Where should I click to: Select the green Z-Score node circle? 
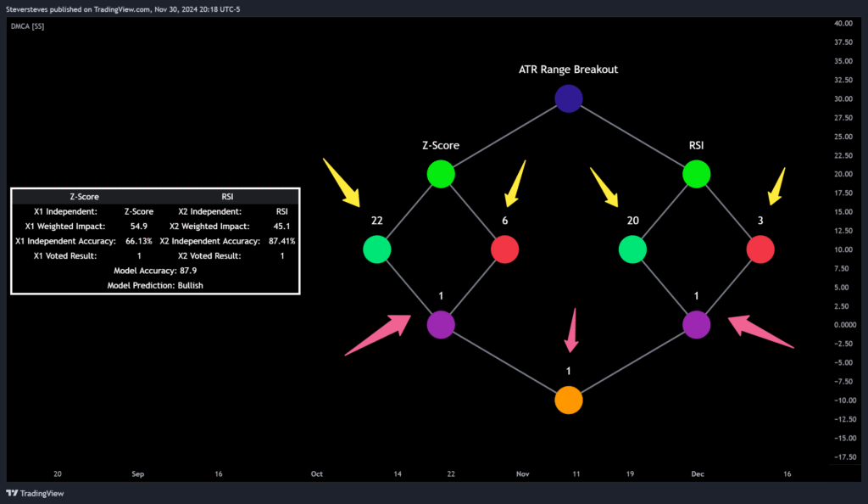[x=441, y=174]
